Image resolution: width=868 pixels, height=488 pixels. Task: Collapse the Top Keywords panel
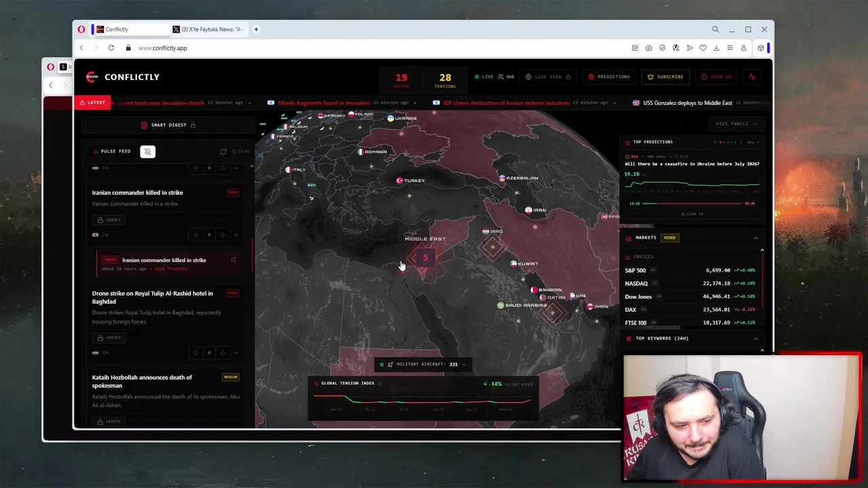click(x=755, y=338)
